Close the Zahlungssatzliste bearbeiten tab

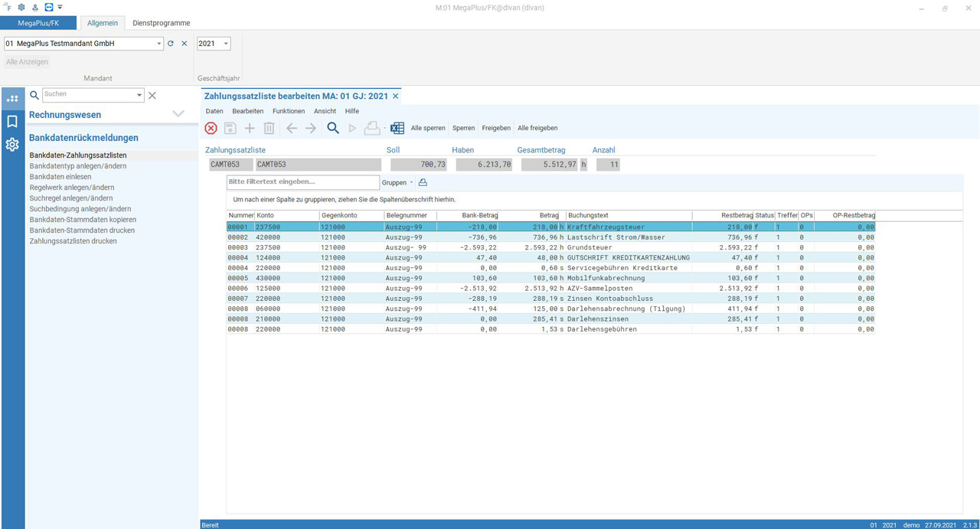pyautogui.click(x=395, y=96)
